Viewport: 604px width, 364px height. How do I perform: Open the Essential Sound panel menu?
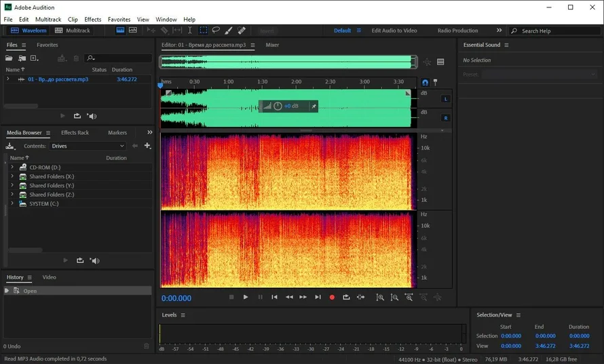[x=506, y=45]
